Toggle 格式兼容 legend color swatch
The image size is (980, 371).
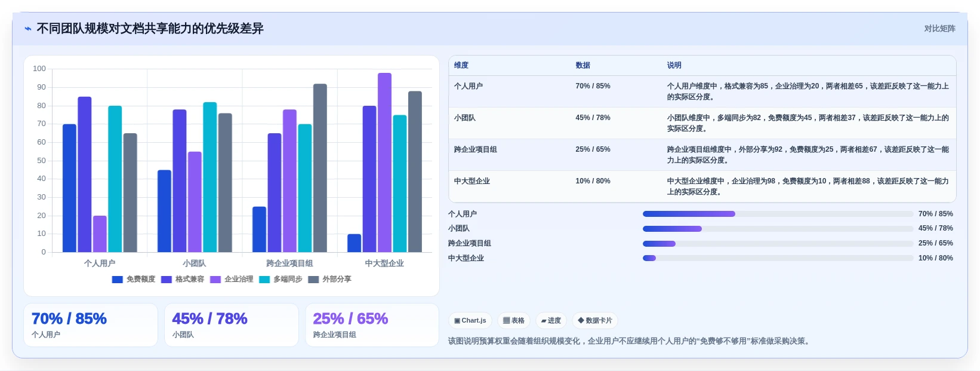click(167, 280)
